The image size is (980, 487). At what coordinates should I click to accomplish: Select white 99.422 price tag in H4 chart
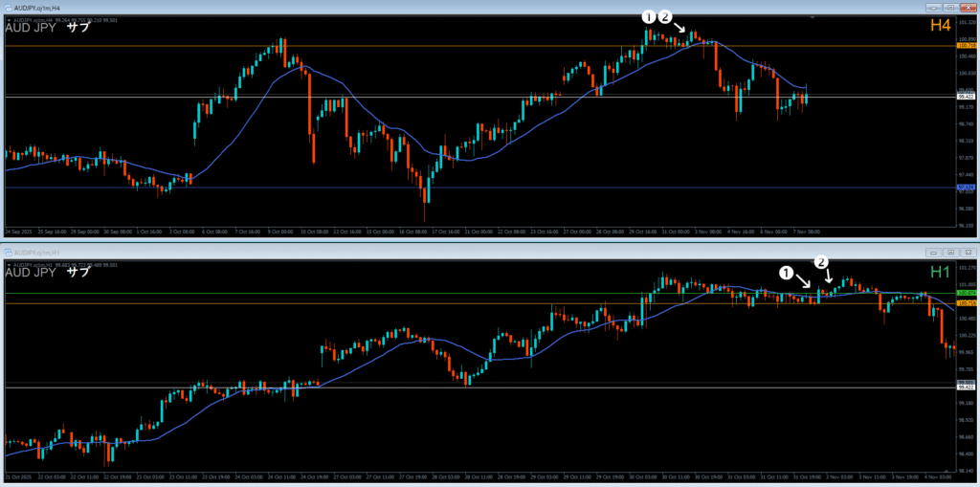coord(967,97)
